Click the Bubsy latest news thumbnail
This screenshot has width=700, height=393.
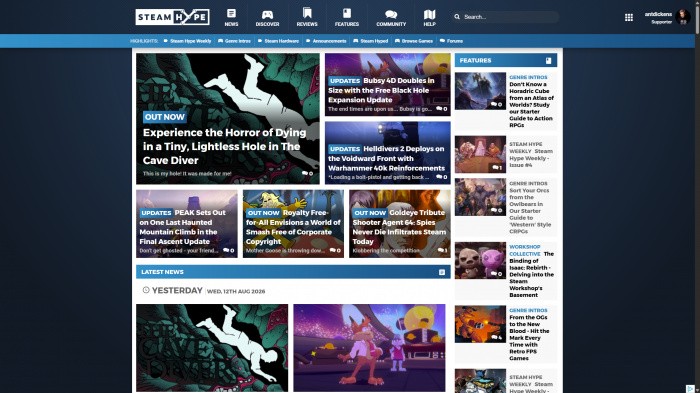(369, 348)
